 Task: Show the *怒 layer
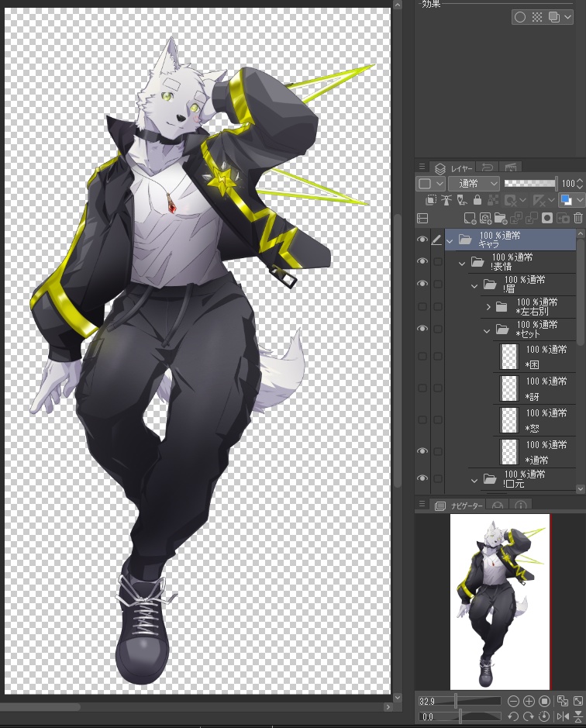point(422,419)
